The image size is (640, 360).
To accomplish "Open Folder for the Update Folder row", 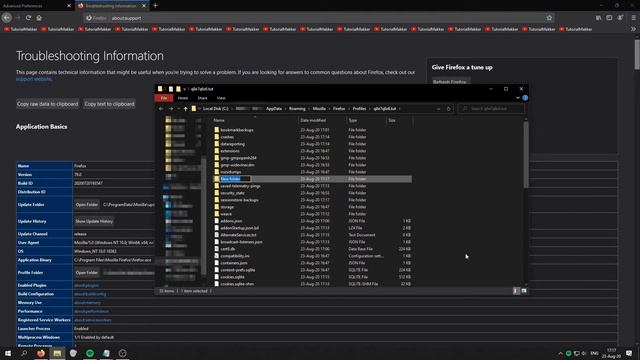I will click(x=87, y=204).
